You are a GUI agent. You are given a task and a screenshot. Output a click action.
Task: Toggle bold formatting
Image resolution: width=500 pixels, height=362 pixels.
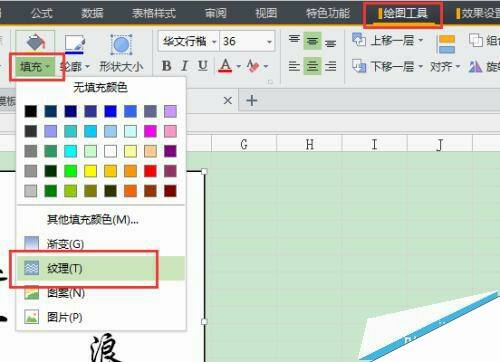coord(166,66)
